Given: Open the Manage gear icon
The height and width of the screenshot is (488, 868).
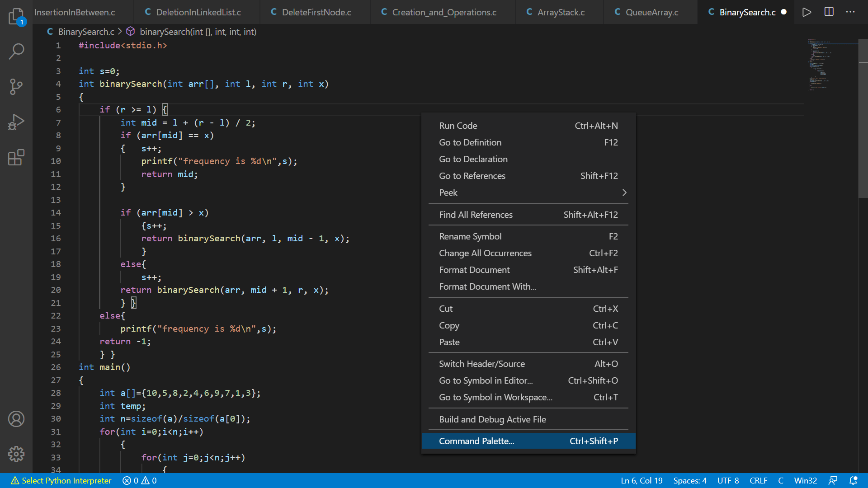Looking at the screenshot, I should pyautogui.click(x=16, y=454).
